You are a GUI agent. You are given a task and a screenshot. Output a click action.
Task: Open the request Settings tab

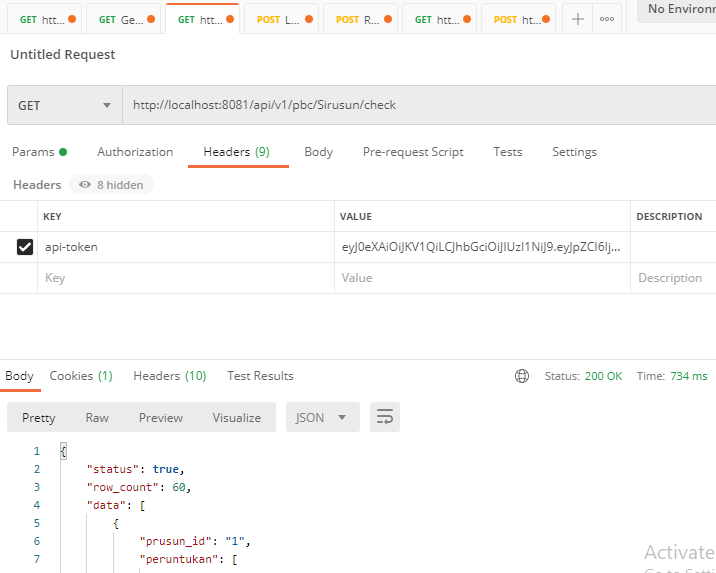(574, 152)
